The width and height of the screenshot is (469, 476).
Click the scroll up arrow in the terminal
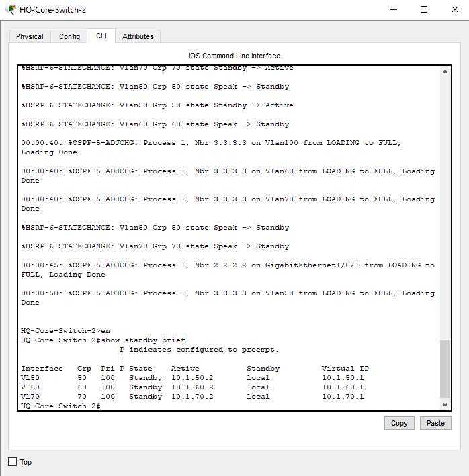[x=445, y=72]
